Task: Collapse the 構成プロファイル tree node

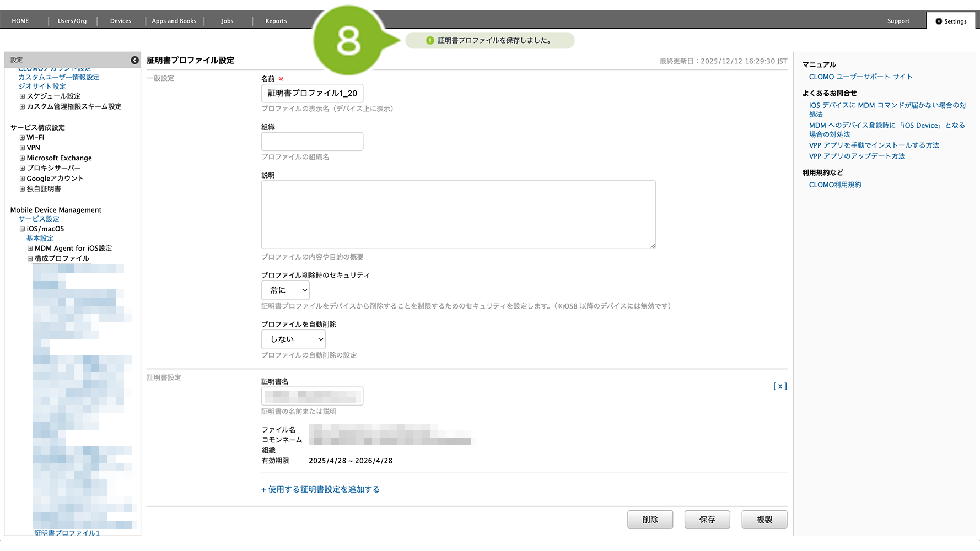Action: click(30, 258)
